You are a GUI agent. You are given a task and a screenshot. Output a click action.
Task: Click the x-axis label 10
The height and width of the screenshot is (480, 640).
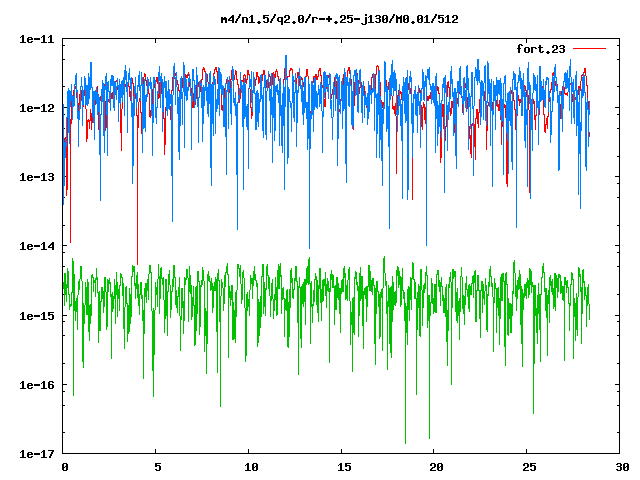251,467
